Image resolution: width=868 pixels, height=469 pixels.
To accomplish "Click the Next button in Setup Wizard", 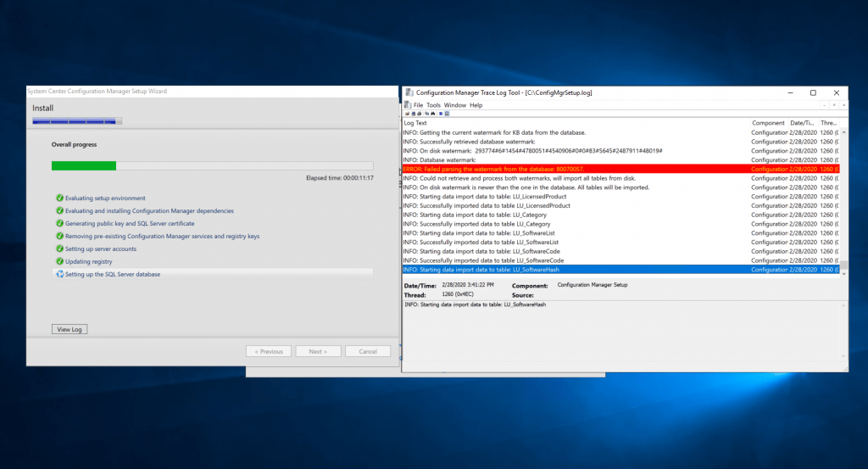I will (x=318, y=352).
